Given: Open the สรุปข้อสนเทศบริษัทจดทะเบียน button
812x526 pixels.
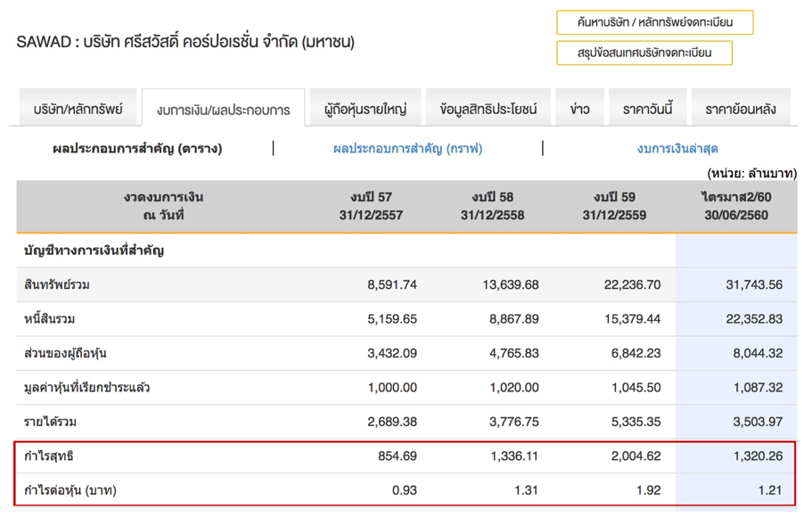Looking at the screenshot, I should point(644,53).
